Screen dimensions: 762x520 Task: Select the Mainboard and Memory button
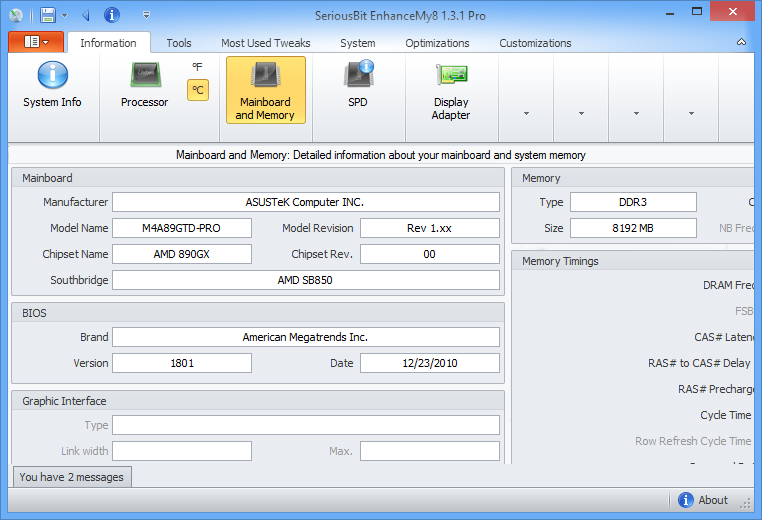coord(265,90)
